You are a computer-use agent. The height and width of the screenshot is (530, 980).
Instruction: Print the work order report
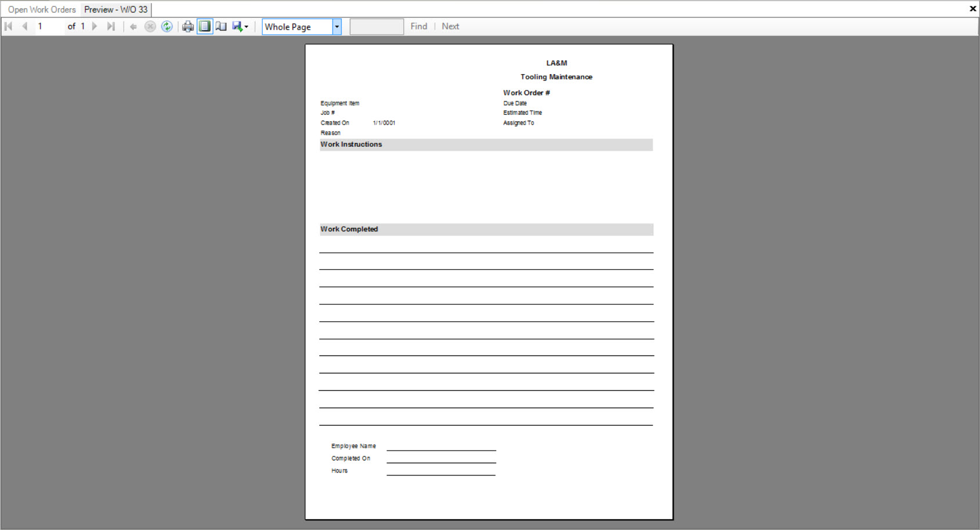pyautogui.click(x=188, y=27)
